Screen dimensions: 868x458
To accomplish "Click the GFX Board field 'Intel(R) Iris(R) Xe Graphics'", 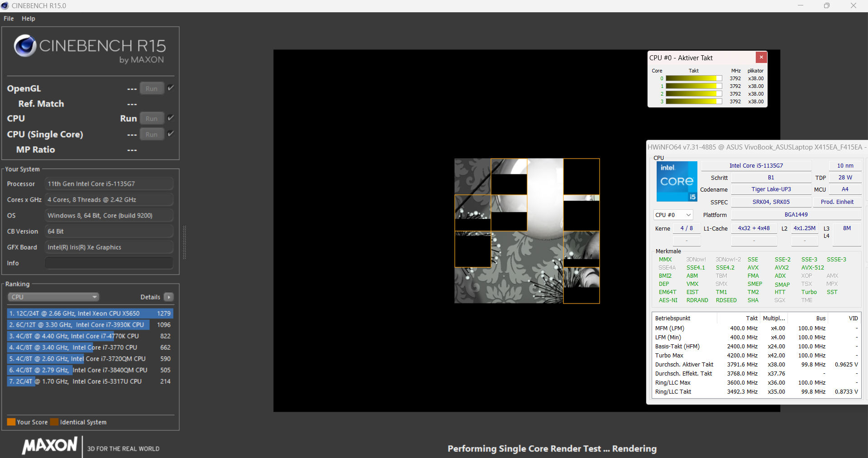I will [109, 247].
